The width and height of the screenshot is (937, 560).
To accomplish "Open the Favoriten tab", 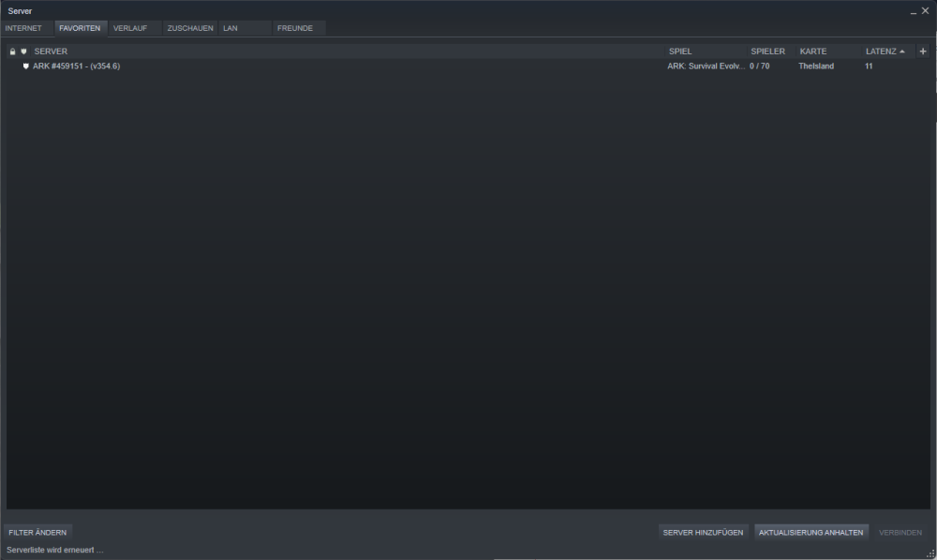I will coord(80,28).
